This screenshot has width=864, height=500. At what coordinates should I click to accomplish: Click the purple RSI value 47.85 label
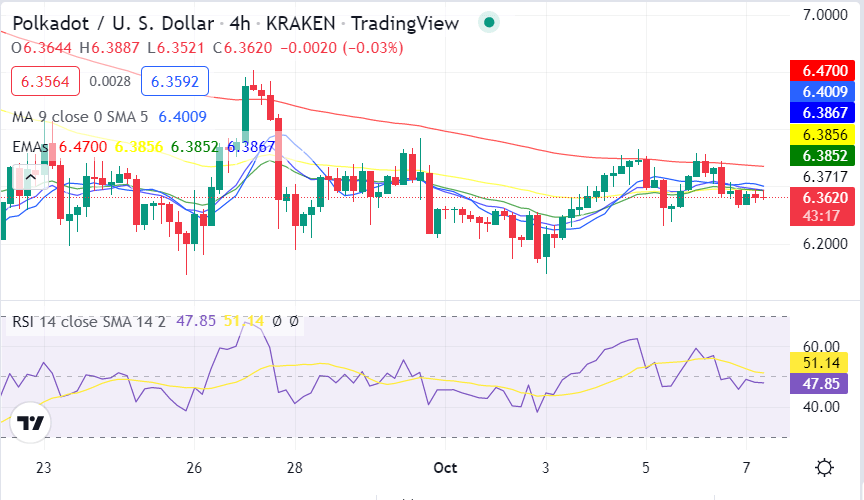point(820,383)
